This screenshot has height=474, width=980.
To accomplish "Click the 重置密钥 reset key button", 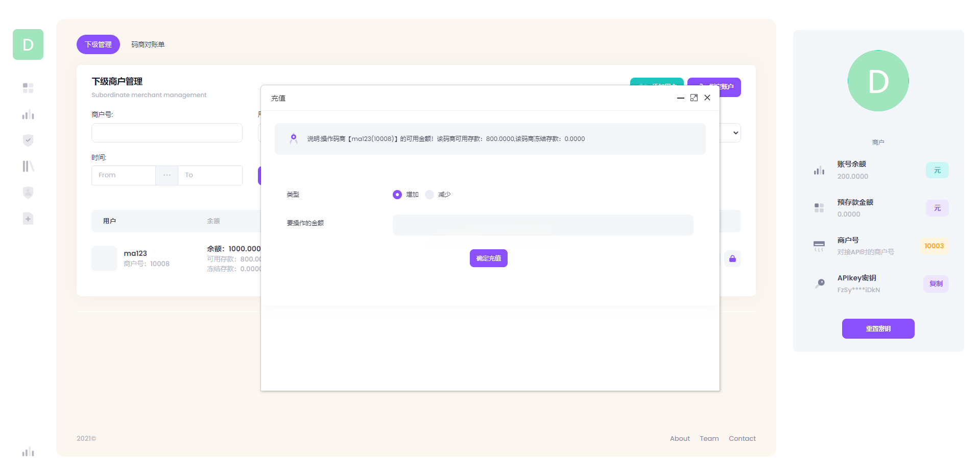I will pyautogui.click(x=878, y=328).
